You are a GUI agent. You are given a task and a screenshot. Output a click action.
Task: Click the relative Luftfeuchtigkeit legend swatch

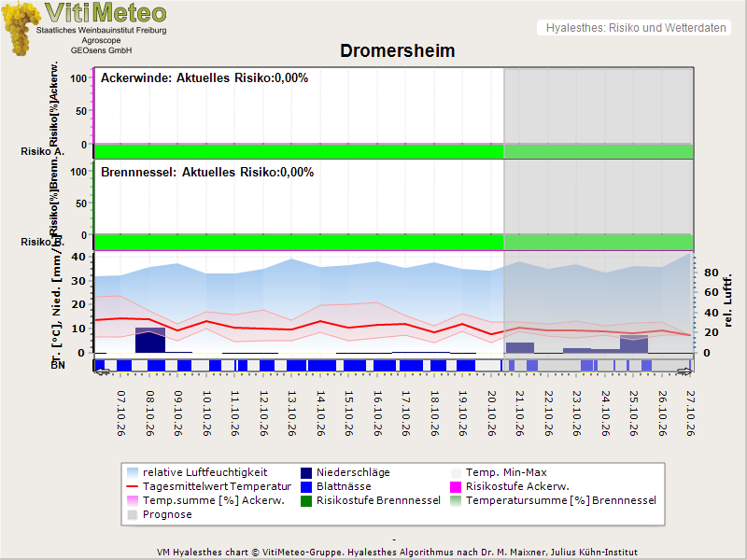[x=133, y=473]
